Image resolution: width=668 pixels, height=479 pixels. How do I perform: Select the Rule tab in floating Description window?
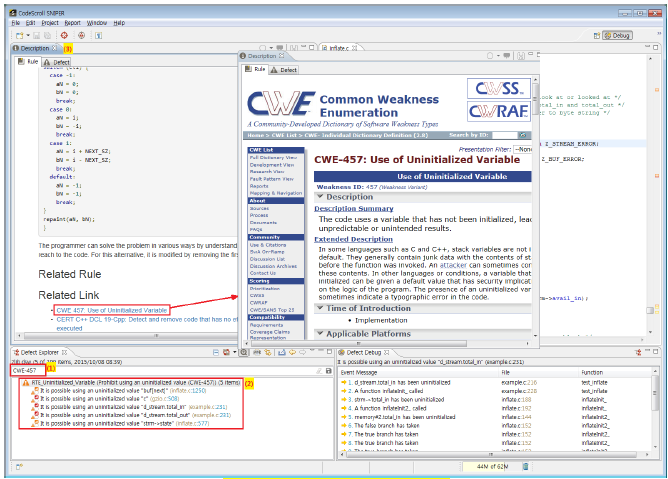coord(255,69)
